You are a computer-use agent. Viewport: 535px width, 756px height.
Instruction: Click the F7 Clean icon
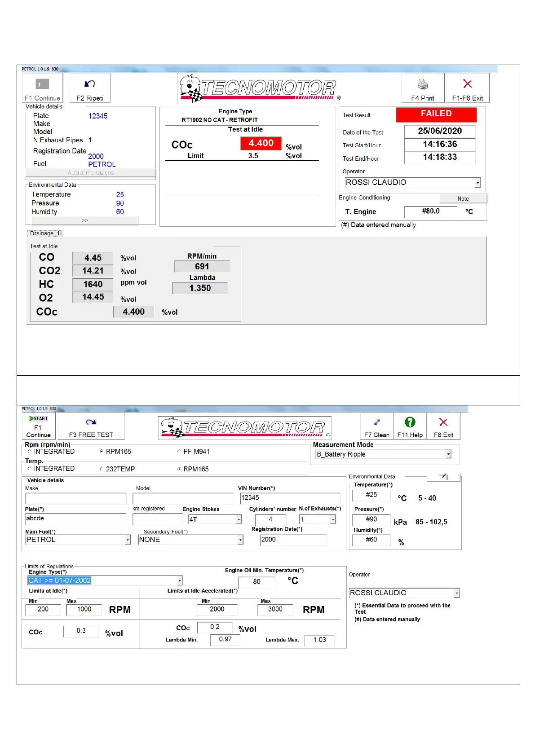tap(377, 422)
